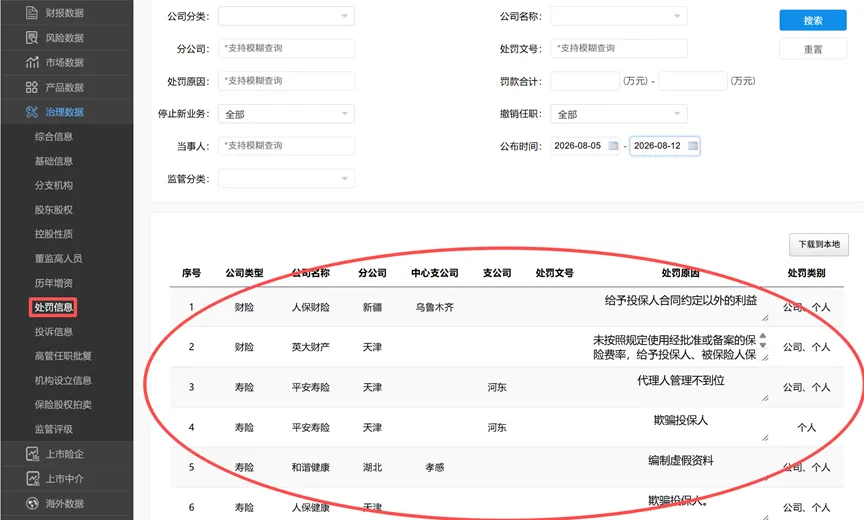Expand the 停止新业务 dropdown
The image size is (864, 520).
(286, 114)
